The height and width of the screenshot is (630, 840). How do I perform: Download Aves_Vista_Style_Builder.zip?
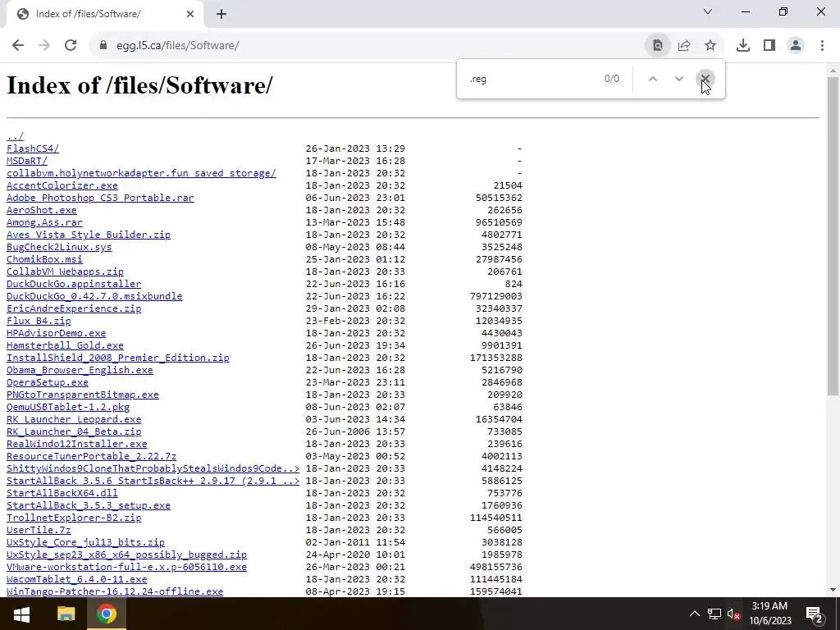[x=89, y=235]
